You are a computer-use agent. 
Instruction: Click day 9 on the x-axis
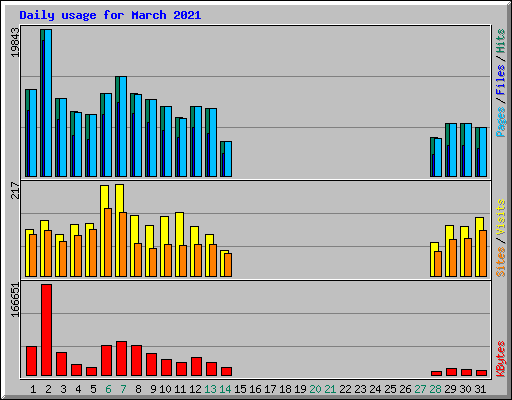coord(153,389)
